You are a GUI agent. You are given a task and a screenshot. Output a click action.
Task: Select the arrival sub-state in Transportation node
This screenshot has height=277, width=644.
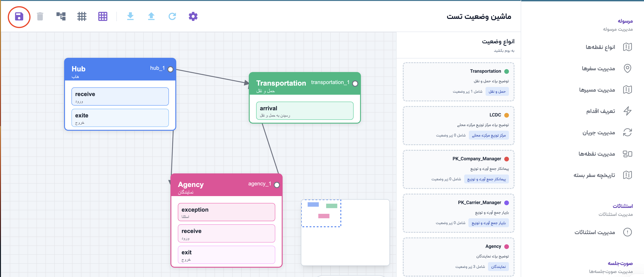(x=304, y=110)
